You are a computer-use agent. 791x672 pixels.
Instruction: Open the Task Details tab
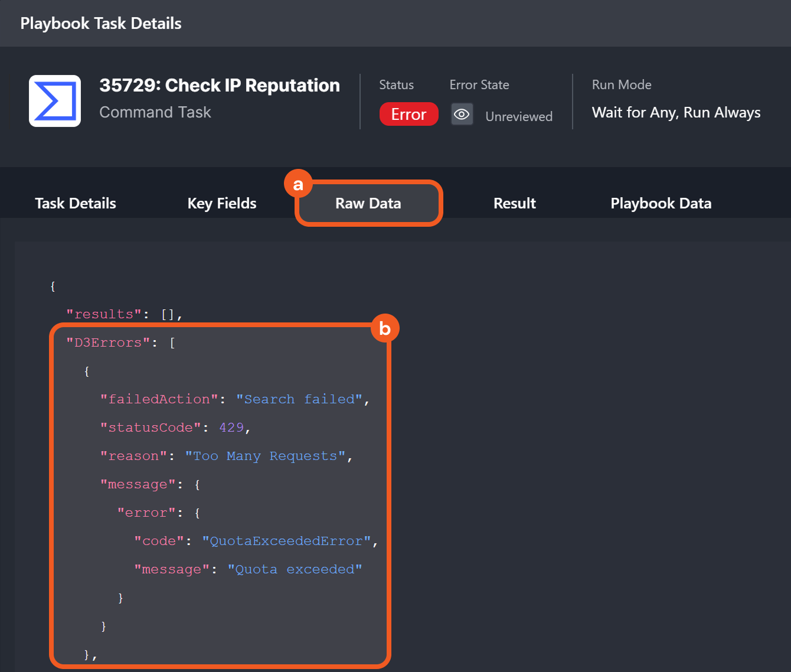pyautogui.click(x=76, y=203)
